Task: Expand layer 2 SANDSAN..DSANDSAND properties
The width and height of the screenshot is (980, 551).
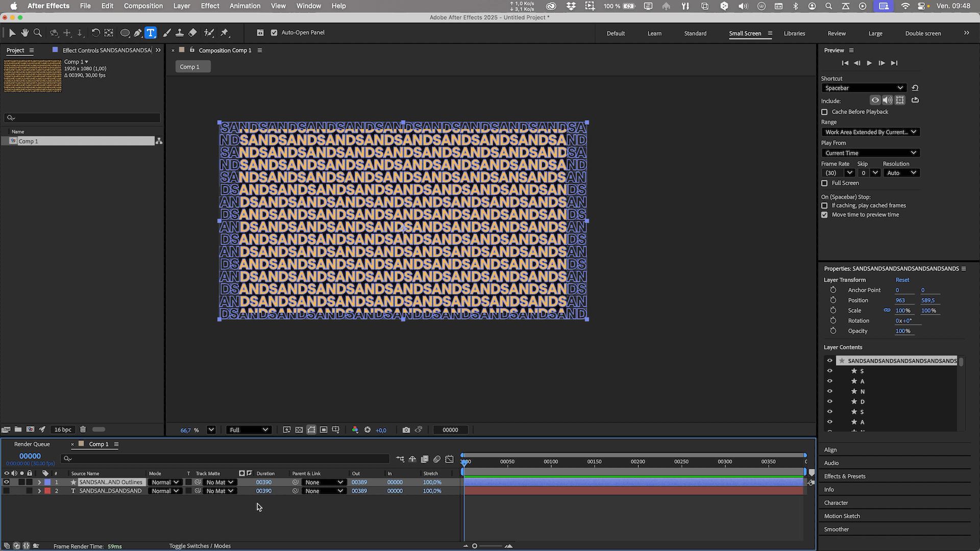Action: pyautogui.click(x=39, y=491)
